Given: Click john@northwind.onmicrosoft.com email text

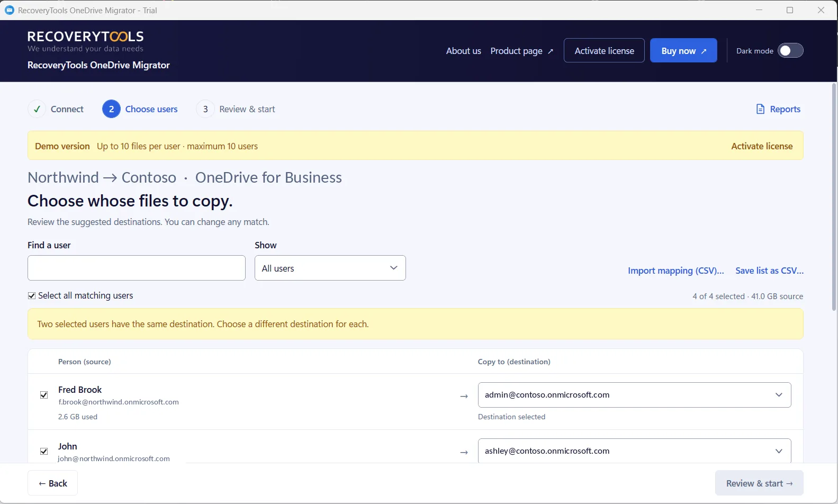Looking at the screenshot, I should 114,458.
